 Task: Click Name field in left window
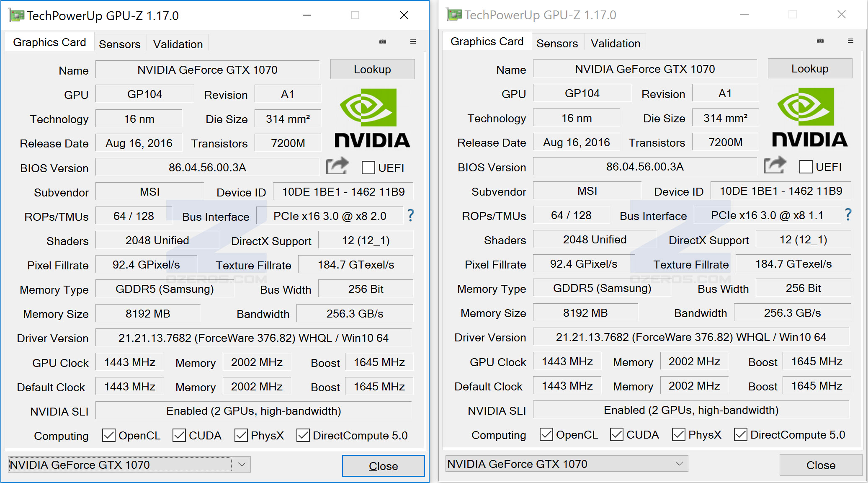pos(207,70)
